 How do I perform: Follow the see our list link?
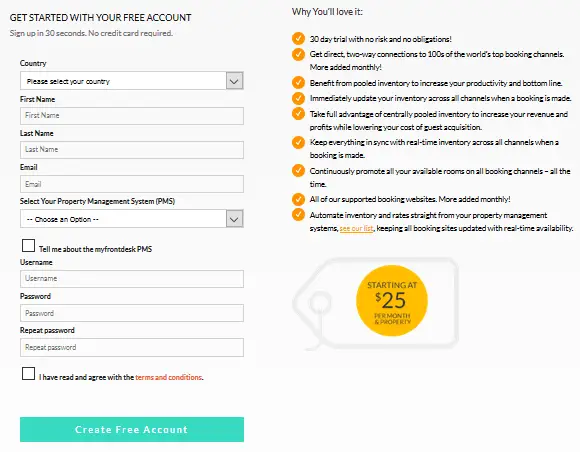pos(357,228)
